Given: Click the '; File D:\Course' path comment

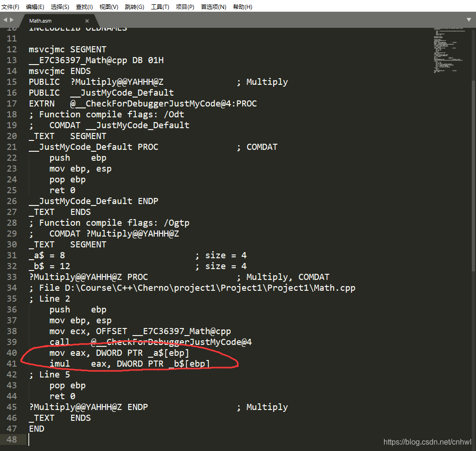Looking at the screenshot, I should coord(192,288).
